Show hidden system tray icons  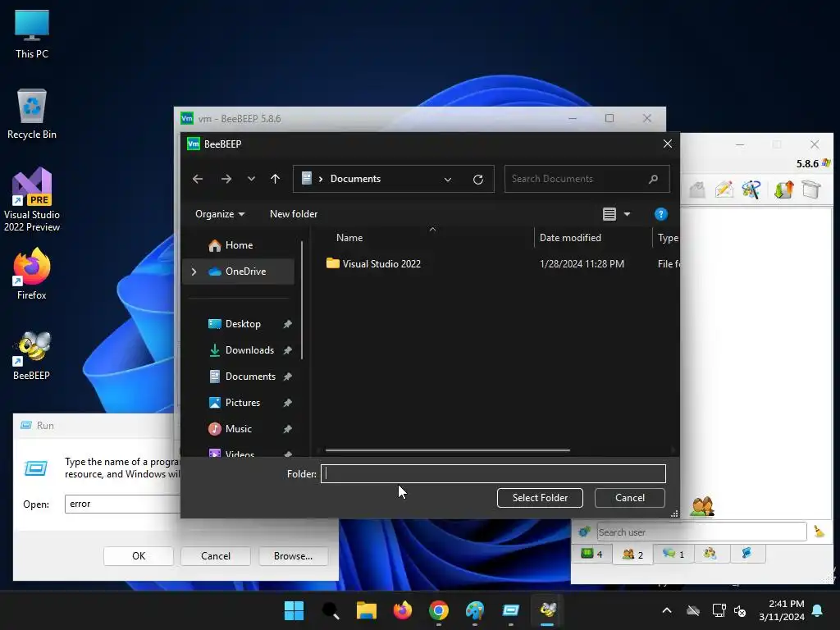tap(666, 610)
